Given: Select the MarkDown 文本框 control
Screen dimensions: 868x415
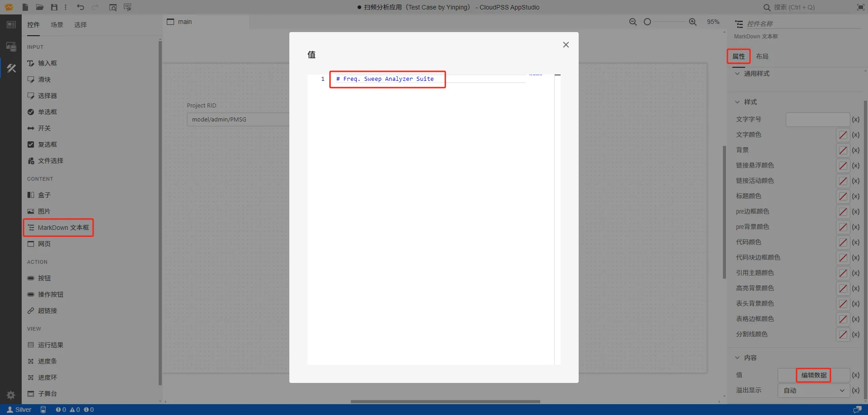Looking at the screenshot, I should coord(59,228).
